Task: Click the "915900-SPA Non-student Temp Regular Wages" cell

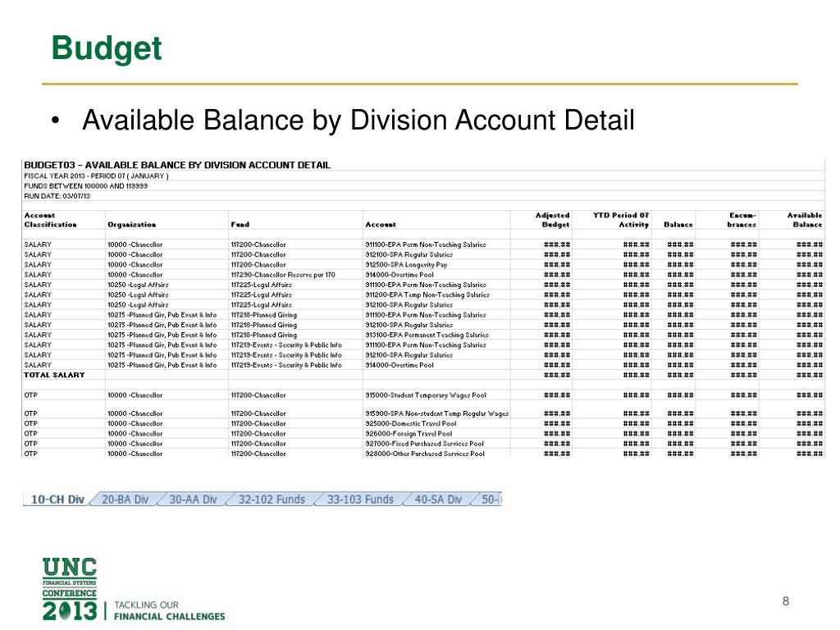Action: point(436,413)
